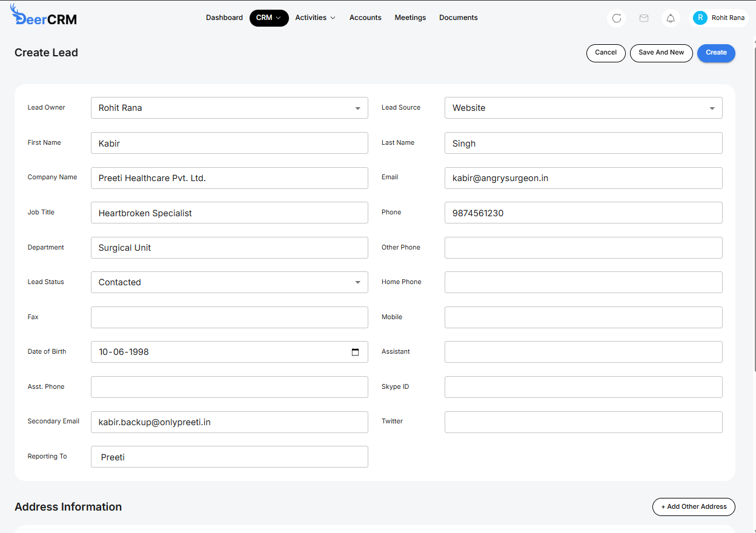Open the Lead Owner dropdown

coord(358,108)
